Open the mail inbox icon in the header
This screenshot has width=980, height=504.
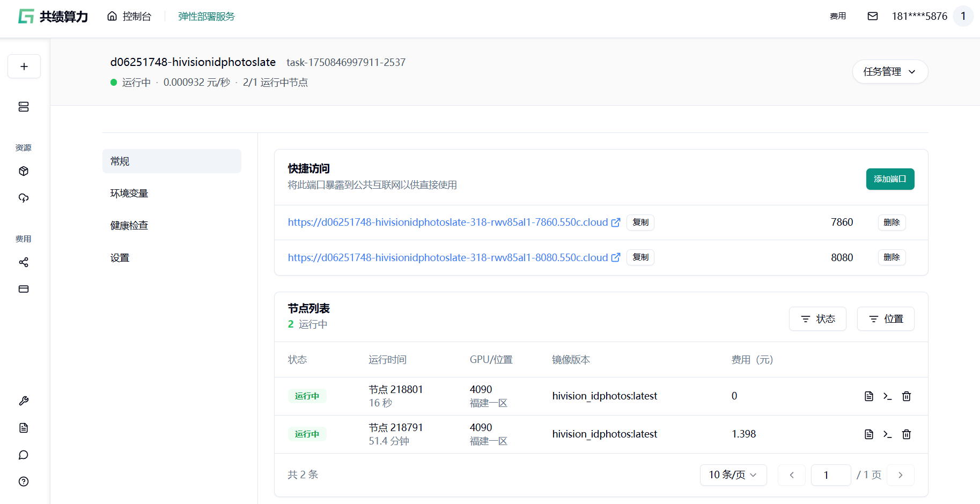point(872,16)
